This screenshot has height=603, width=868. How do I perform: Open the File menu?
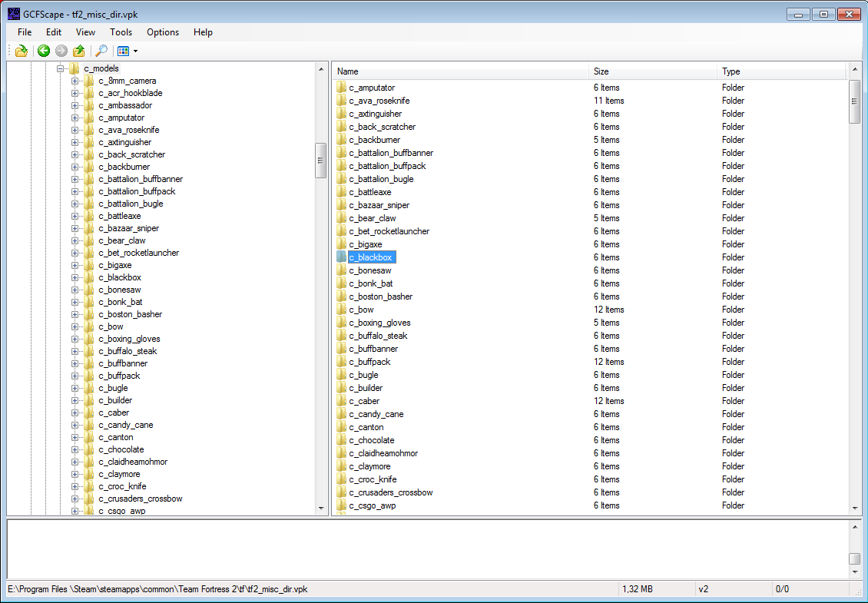click(25, 32)
